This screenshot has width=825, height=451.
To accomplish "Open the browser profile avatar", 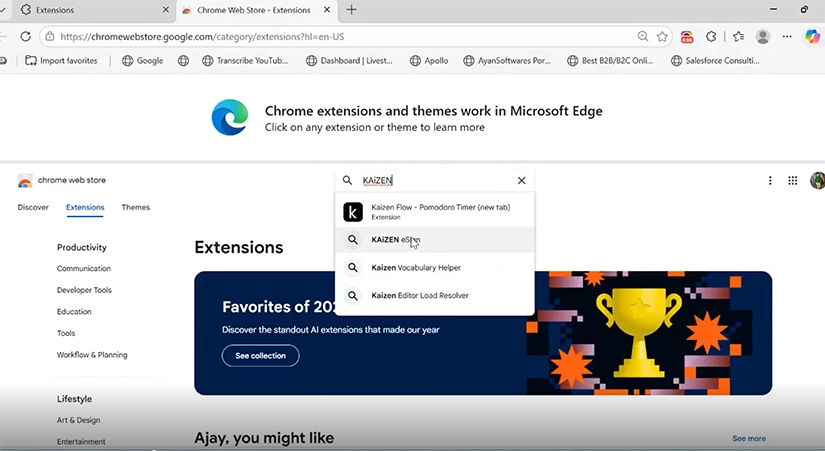I will tap(762, 36).
